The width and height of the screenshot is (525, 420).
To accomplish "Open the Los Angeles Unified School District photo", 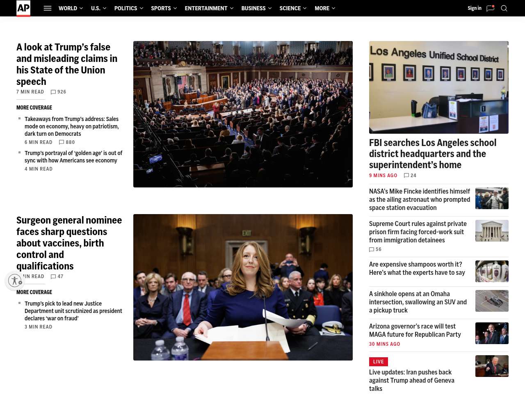I will coord(439,87).
